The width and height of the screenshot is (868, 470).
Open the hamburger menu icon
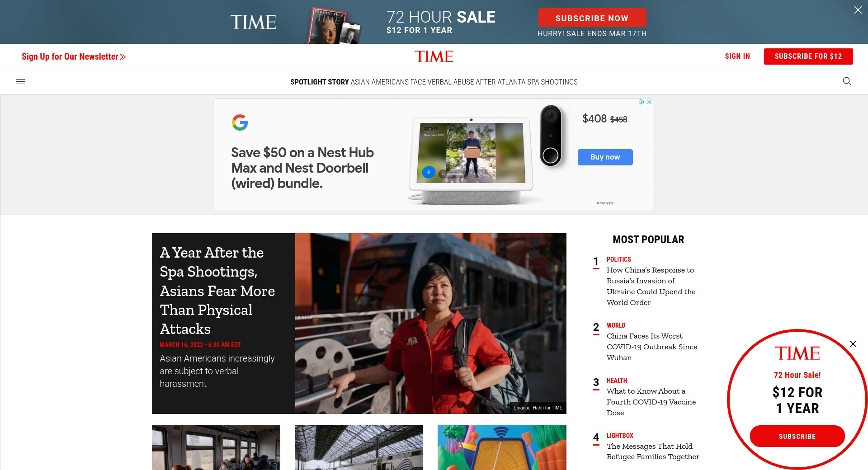pos(20,82)
